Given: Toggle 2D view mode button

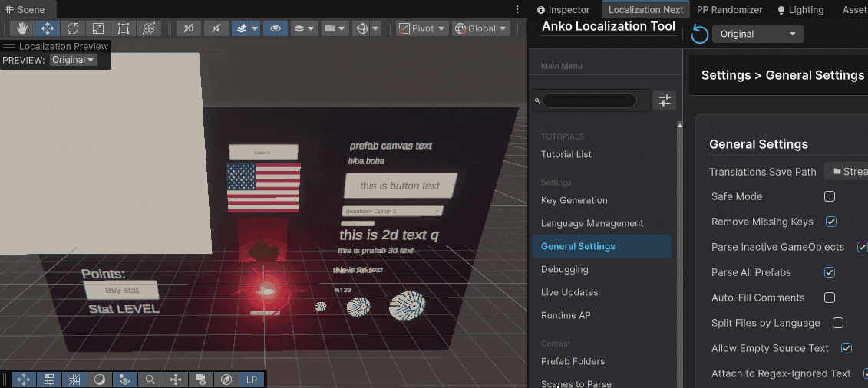Looking at the screenshot, I should pos(189,28).
